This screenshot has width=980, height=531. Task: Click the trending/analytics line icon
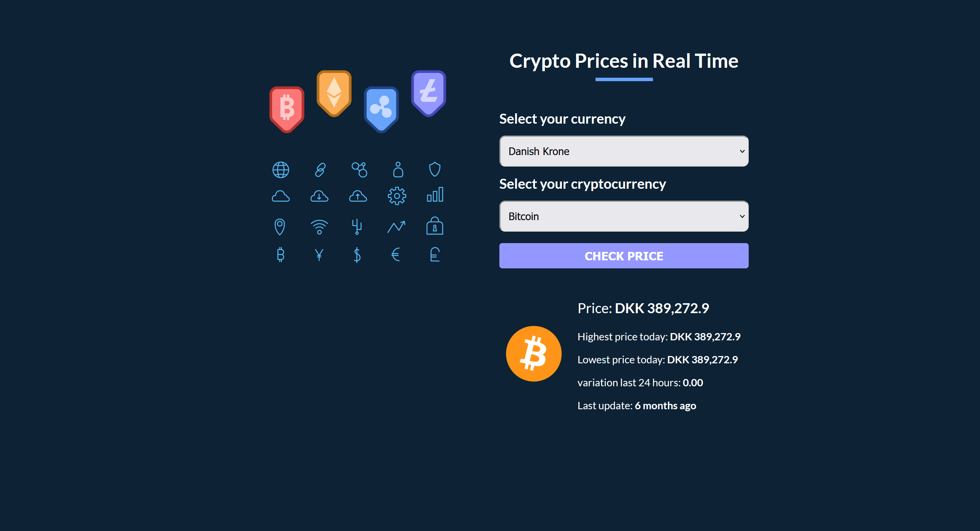(396, 225)
